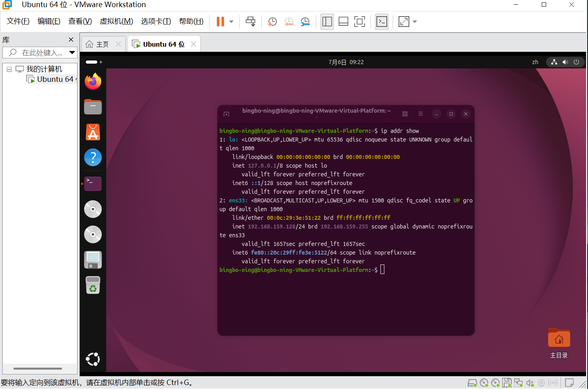588x389 pixels.
Task: Click the Terminal icon in the dock
Action: pyautogui.click(x=93, y=183)
